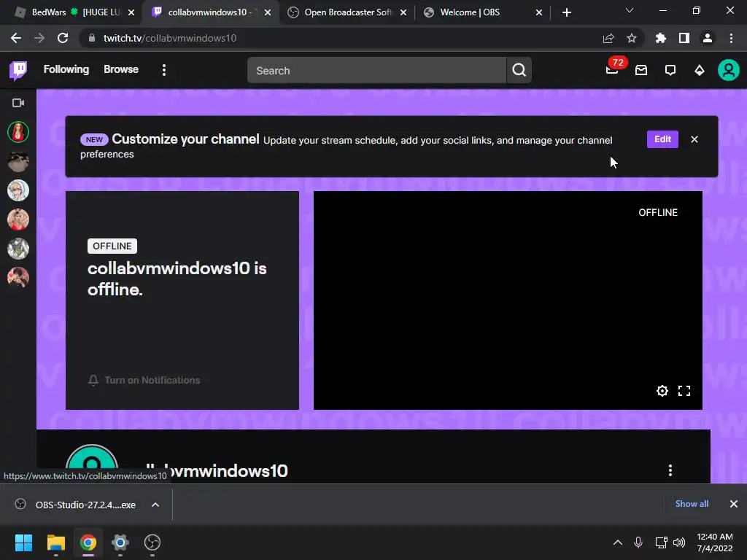Open the tab search dropdown arrow
The width and height of the screenshot is (747, 560).
click(x=630, y=10)
